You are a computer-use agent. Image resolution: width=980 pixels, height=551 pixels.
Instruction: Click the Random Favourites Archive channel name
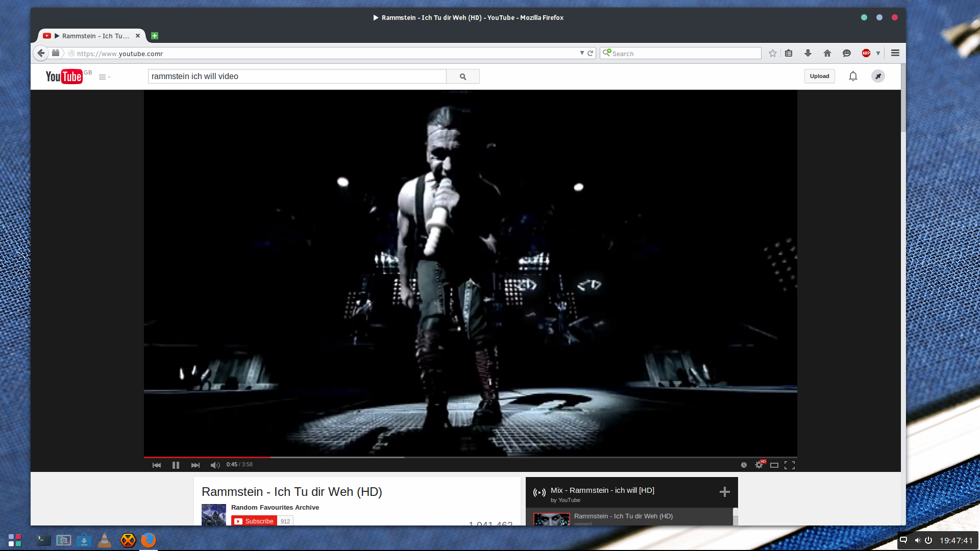275,507
